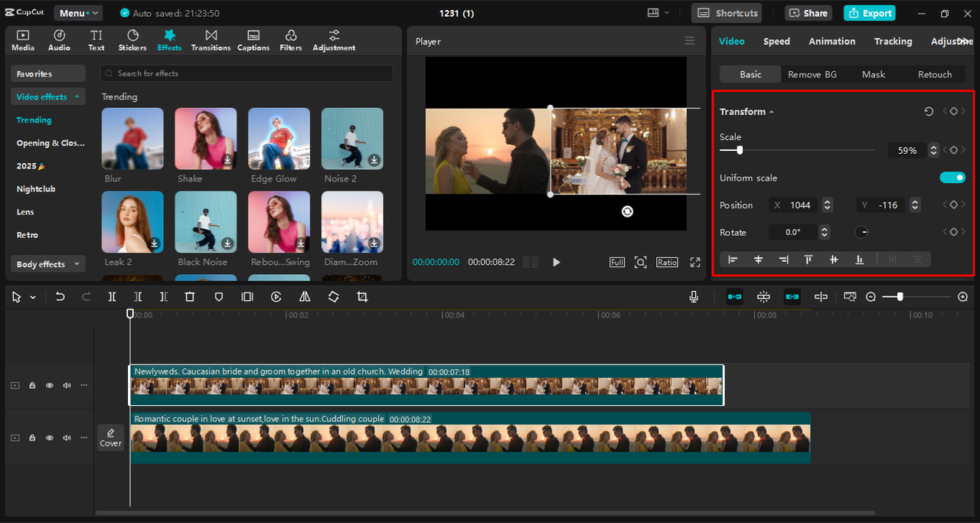The height and width of the screenshot is (523, 980).
Task: Click the Undo icon in timeline toolbar
Action: [x=60, y=296]
